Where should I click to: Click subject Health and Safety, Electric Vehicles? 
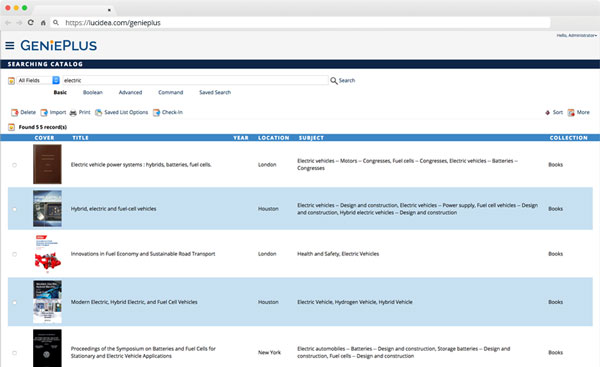tap(338, 254)
